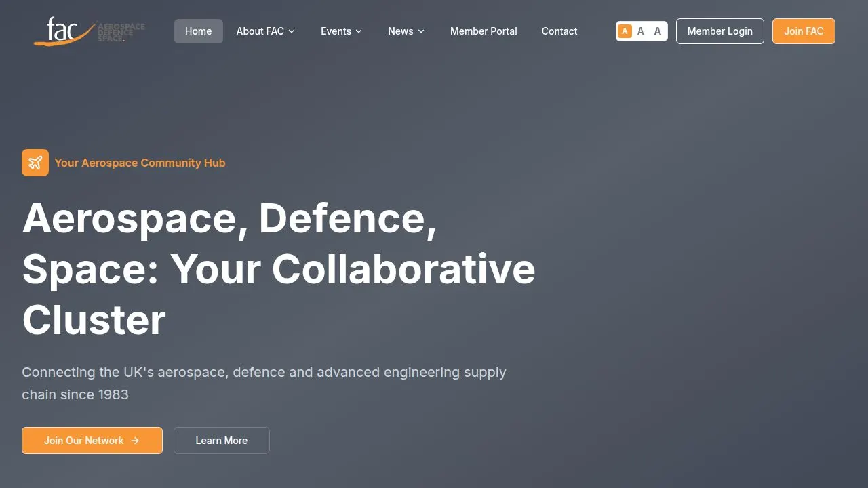Click the Join Our Network button
This screenshot has height=488, width=868.
(92, 441)
